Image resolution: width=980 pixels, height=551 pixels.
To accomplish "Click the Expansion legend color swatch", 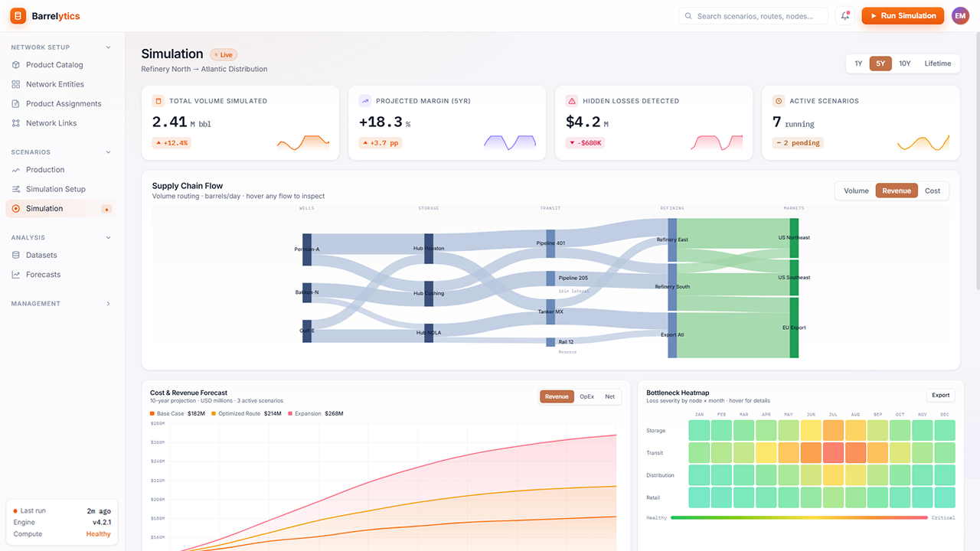I will [x=290, y=413].
